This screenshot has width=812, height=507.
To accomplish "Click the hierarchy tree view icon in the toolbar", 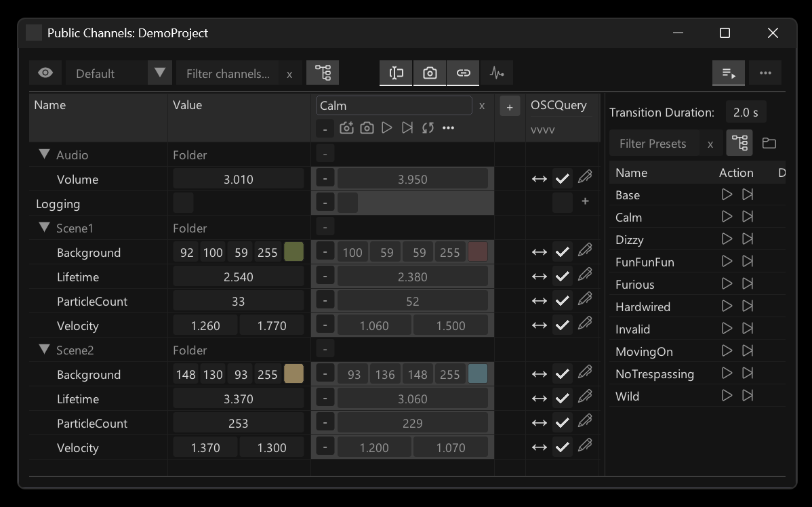I will pos(323,73).
